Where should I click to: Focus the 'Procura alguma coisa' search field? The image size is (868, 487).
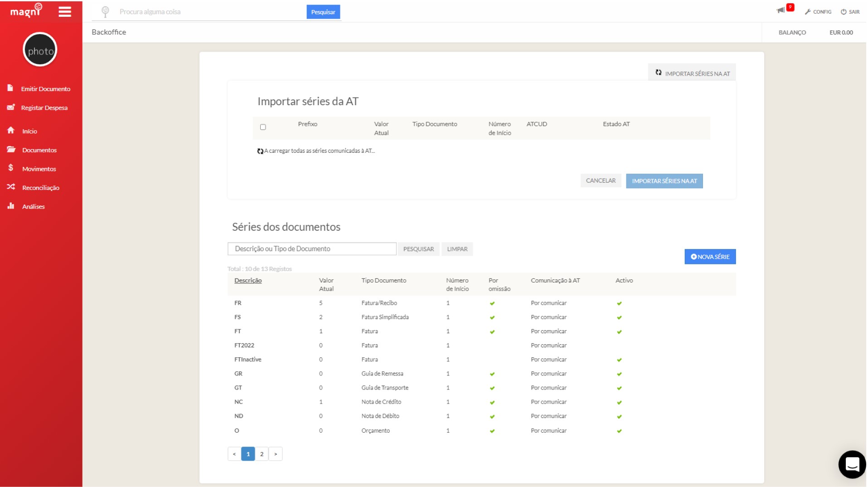click(x=211, y=12)
